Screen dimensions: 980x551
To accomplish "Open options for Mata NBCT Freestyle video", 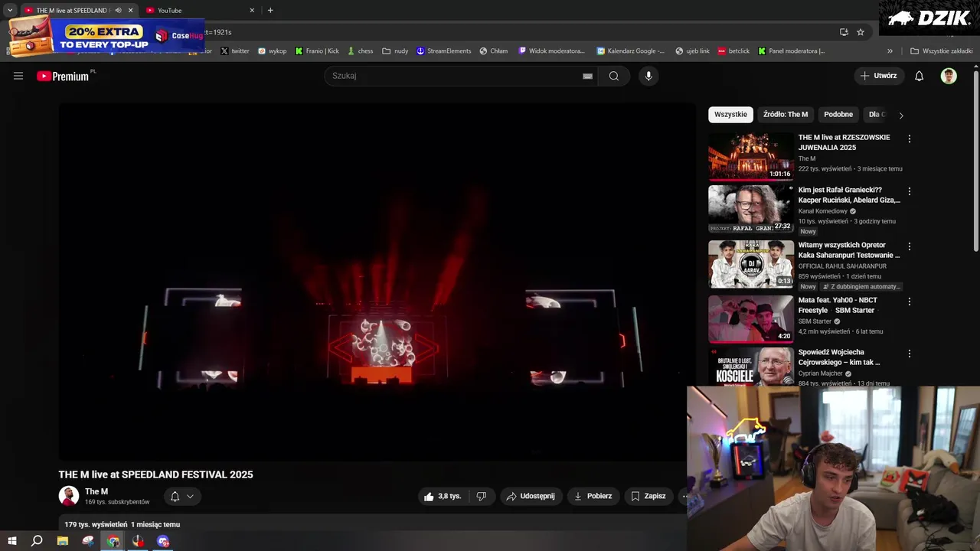I will [x=910, y=302].
